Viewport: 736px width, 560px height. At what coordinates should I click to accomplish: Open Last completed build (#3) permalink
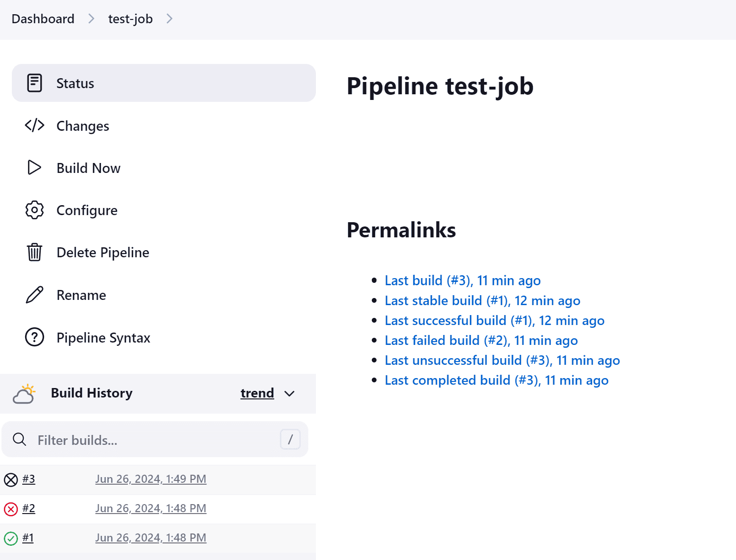pos(497,380)
